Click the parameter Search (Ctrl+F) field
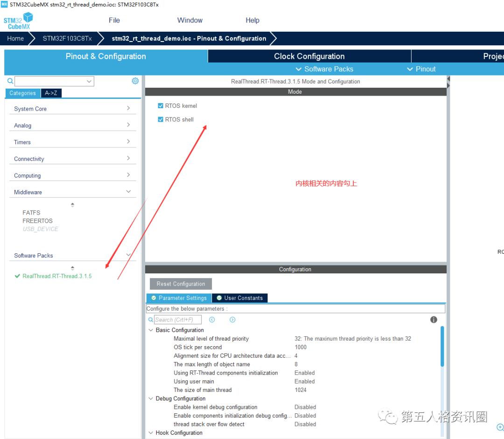The height and width of the screenshot is (439, 504). pyautogui.click(x=178, y=320)
